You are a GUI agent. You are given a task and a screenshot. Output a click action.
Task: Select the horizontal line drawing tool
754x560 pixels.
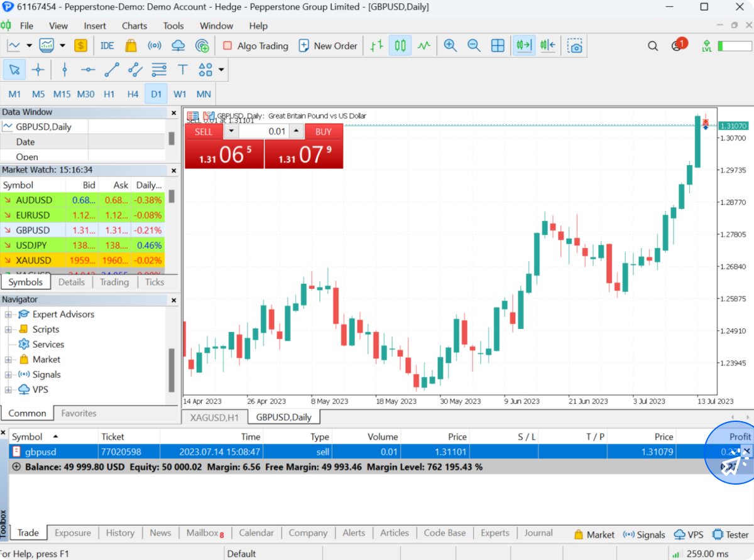point(89,70)
